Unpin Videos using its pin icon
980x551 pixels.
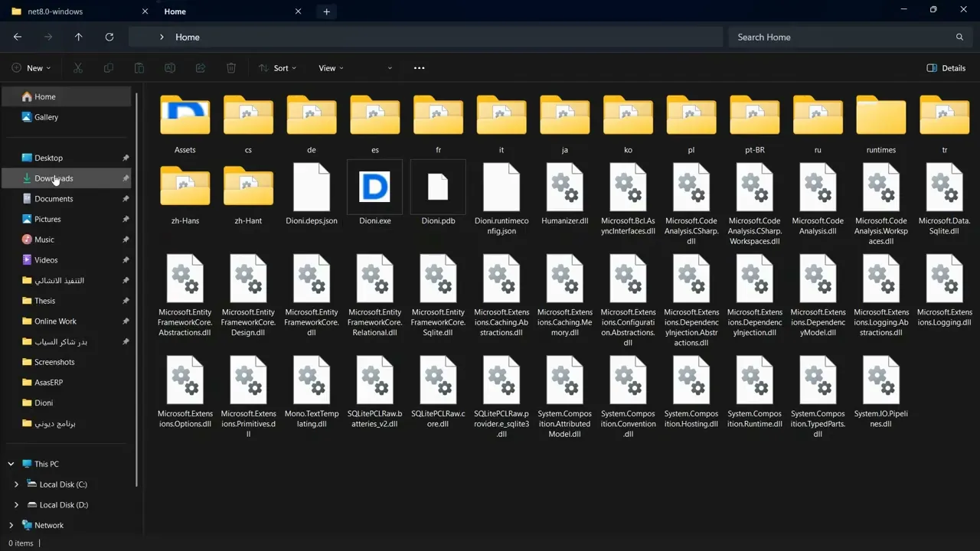(x=126, y=260)
